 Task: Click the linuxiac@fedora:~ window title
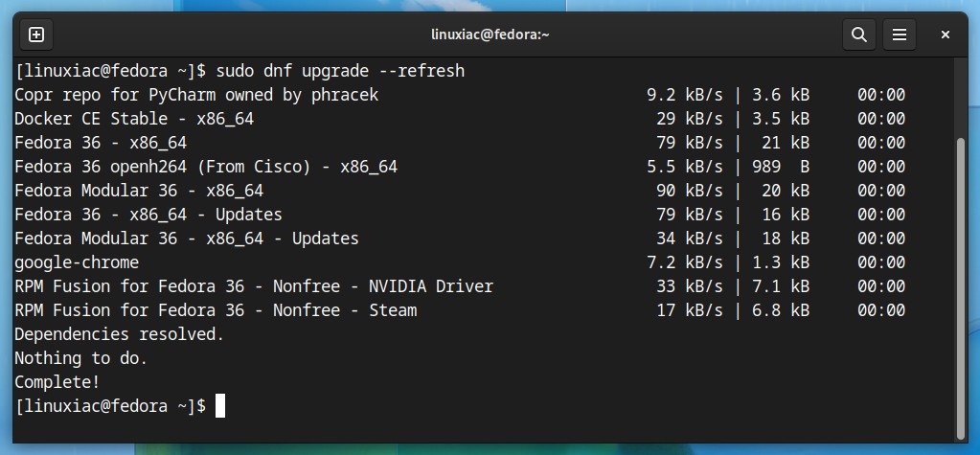click(490, 34)
